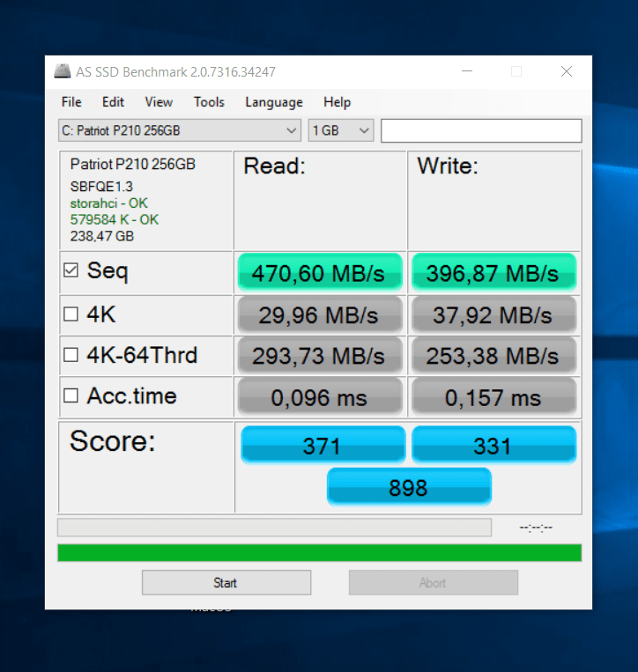Screen dimensions: 638x672
Task: Open the Help menu
Action: click(x=337, y=102)
